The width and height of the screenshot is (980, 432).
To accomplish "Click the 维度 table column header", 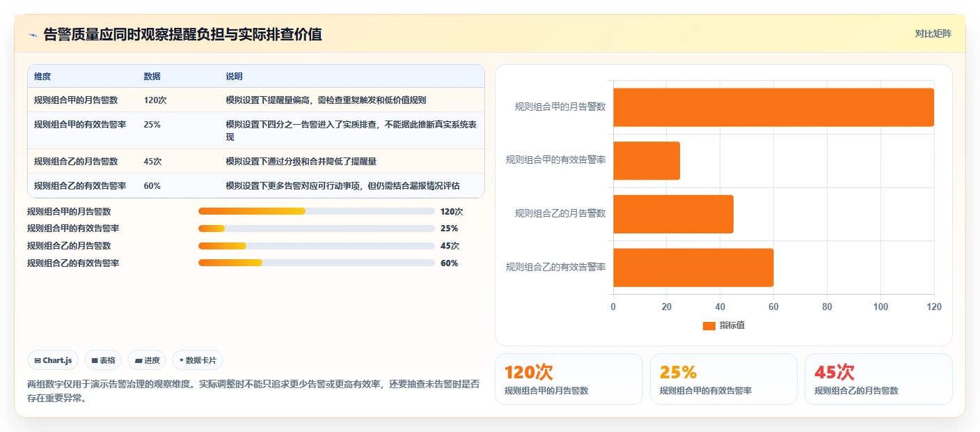I will point(42,77).
